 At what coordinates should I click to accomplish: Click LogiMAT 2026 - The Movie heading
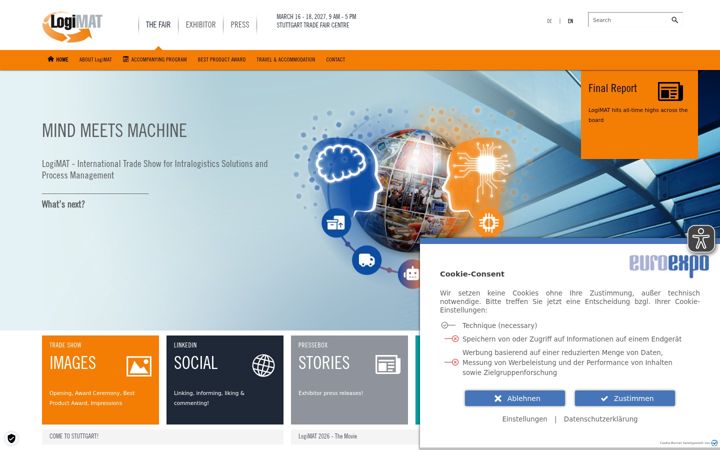pos(327,436)
